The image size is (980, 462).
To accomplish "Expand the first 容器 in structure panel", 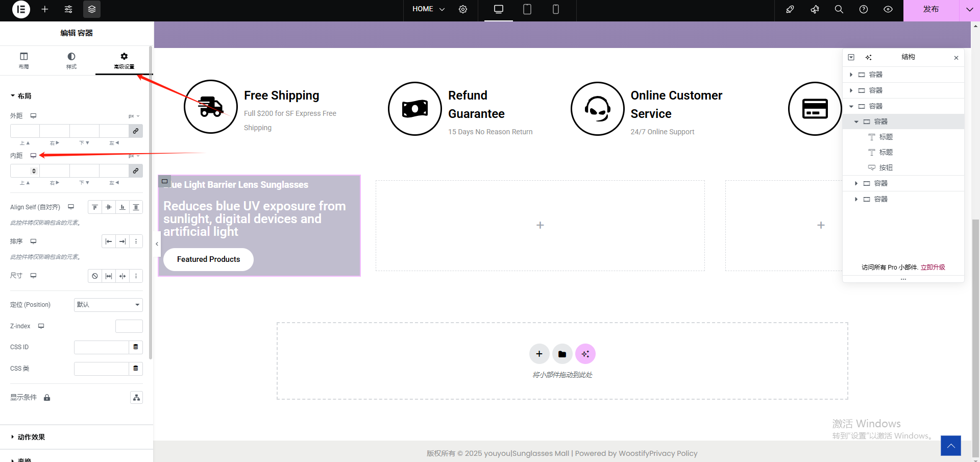I will (851, 75).
